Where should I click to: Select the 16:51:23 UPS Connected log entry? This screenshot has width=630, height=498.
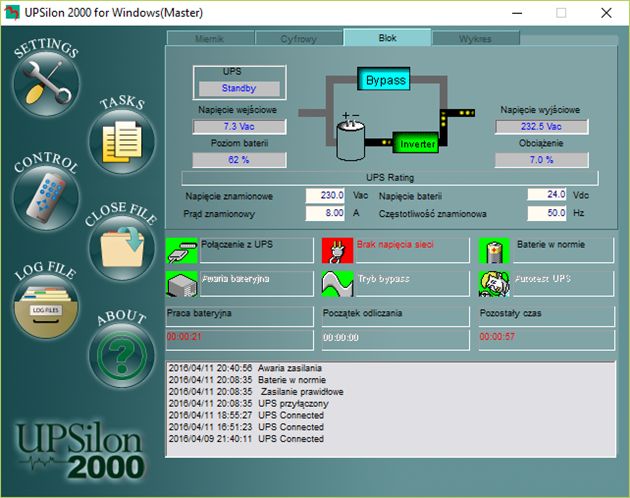pos(246,427)
